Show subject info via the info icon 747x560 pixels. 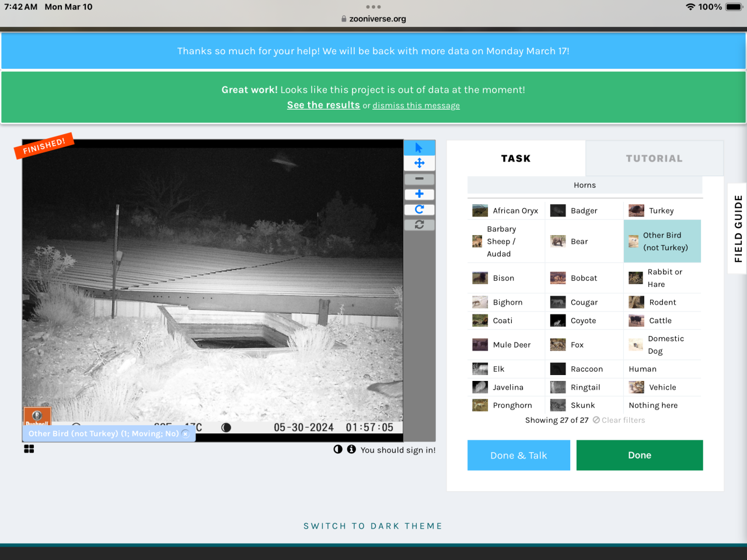351,449
